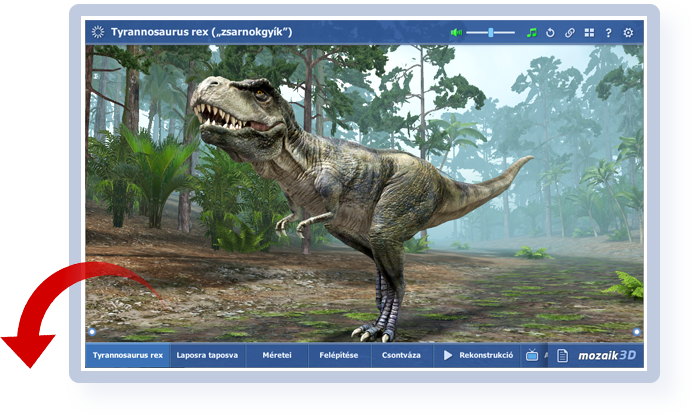692x415 pixels.
Task: Mute the sound with the speaker icon
Action: [456, 32]
